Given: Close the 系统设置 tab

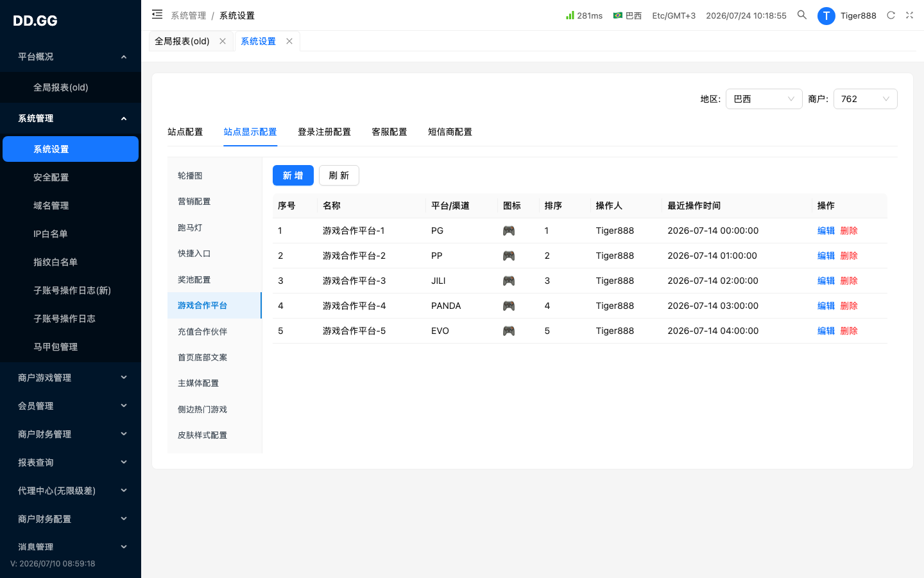Looking at the screenshot, I should tap(289, 41).
